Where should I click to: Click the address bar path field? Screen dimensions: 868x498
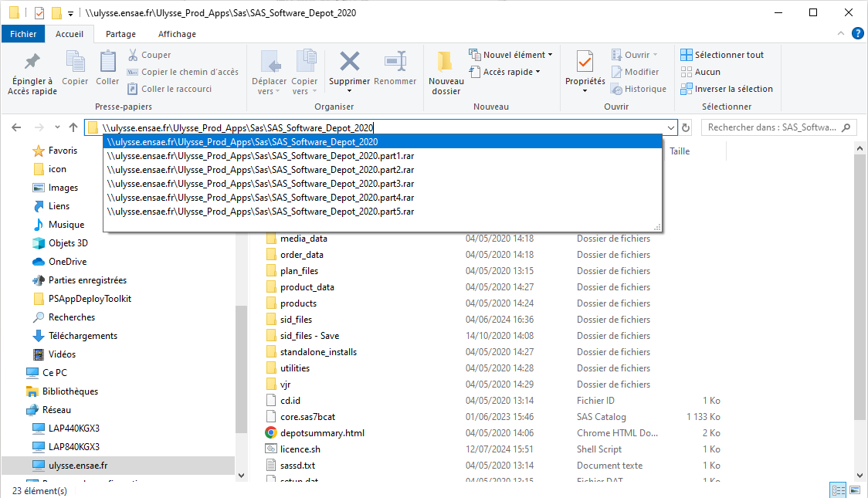click(382, 128)
